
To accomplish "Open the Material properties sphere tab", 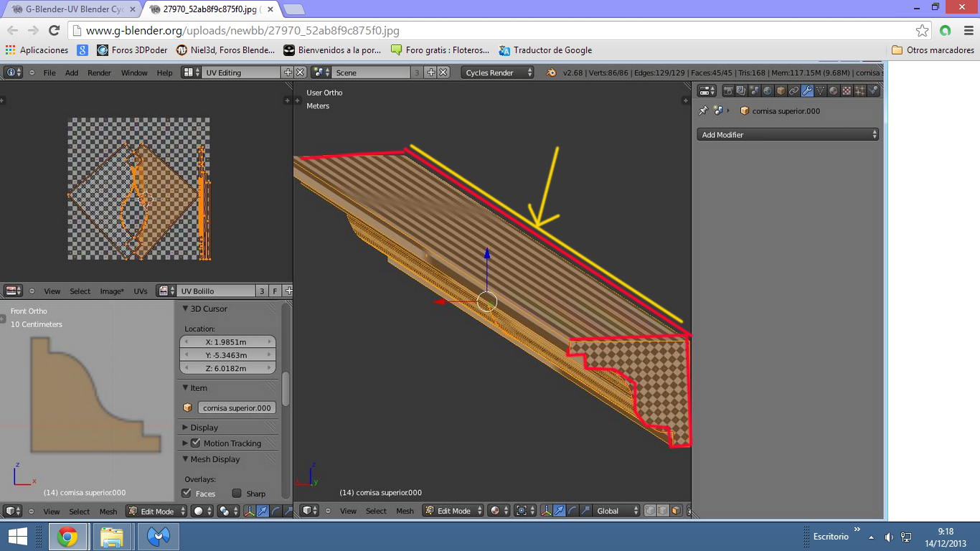I will pyautogui.click(x=834, y=91).
